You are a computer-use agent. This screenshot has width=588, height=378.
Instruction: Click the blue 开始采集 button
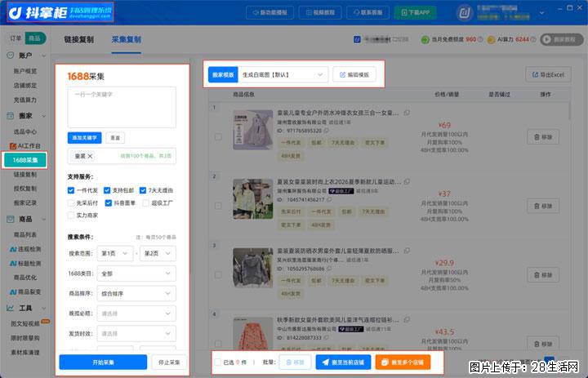pyautogui.click(x=103, y=362)
